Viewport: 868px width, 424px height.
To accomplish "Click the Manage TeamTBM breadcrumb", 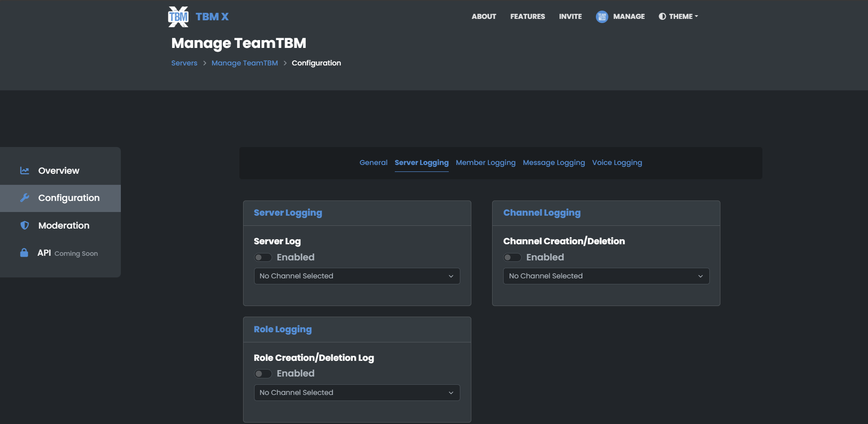I will pos(244,63).
